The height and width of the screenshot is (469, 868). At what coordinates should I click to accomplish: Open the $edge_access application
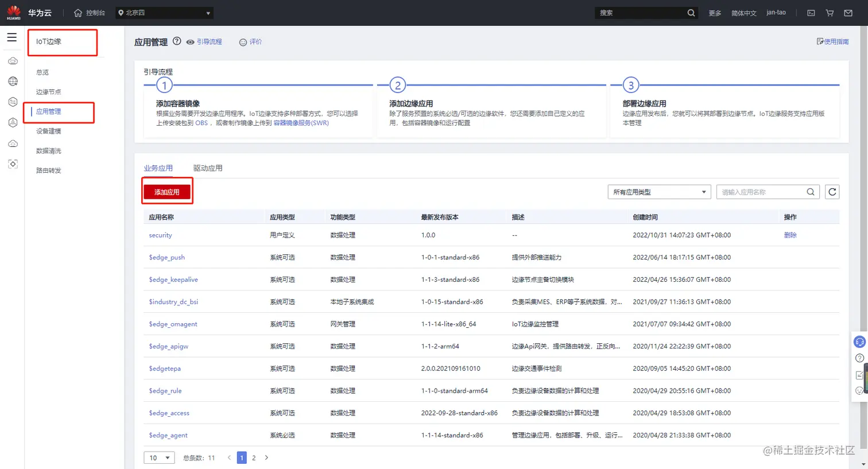pos(169,413)
